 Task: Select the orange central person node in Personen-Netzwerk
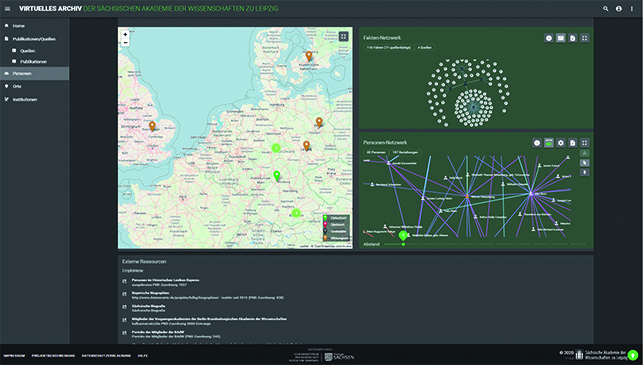click(467, 197)
